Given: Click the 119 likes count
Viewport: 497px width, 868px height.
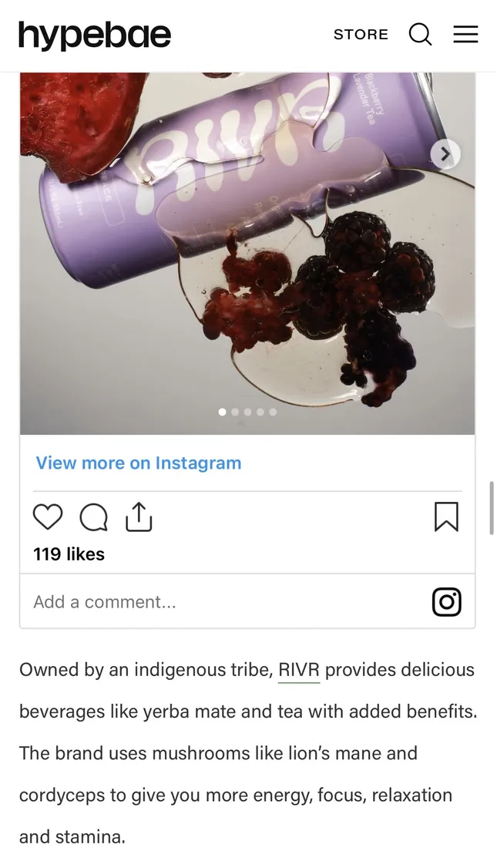Looking at the screenshot, I should click(69, 553).
